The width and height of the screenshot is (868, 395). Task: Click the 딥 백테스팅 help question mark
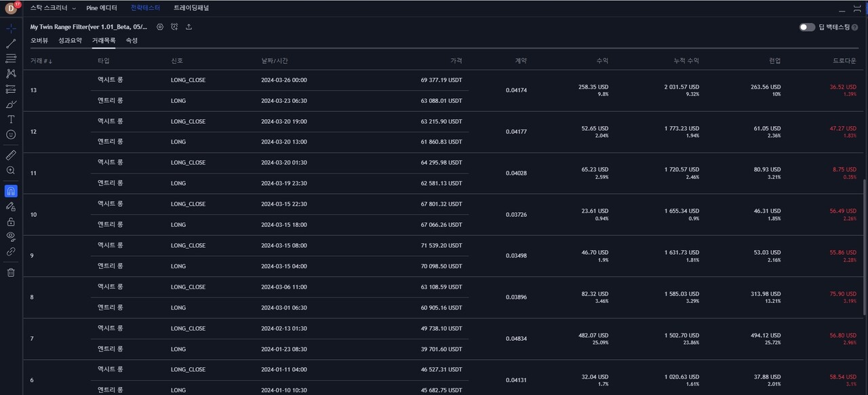pos(854,27)
